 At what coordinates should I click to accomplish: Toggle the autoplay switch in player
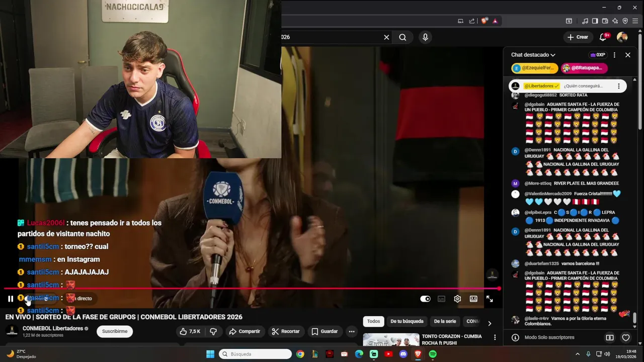tap(425, 299)
